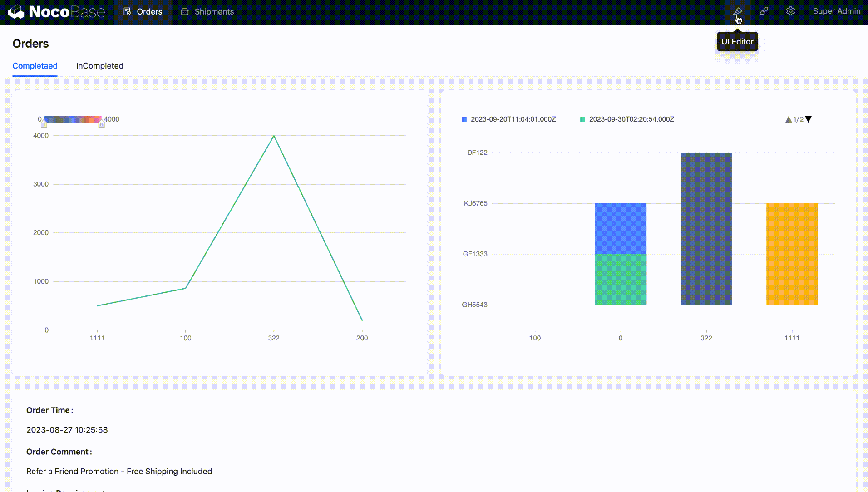Toggle the 2023-09-30T02:20:54.000Z legend series
868x492 pixels.
point(627,119)
